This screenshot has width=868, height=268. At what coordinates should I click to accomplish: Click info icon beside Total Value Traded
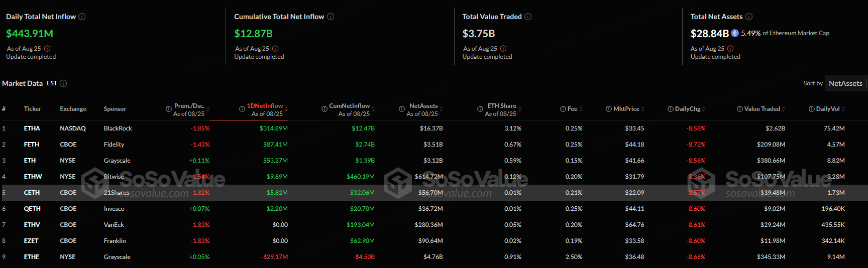(x=528, y=17)
